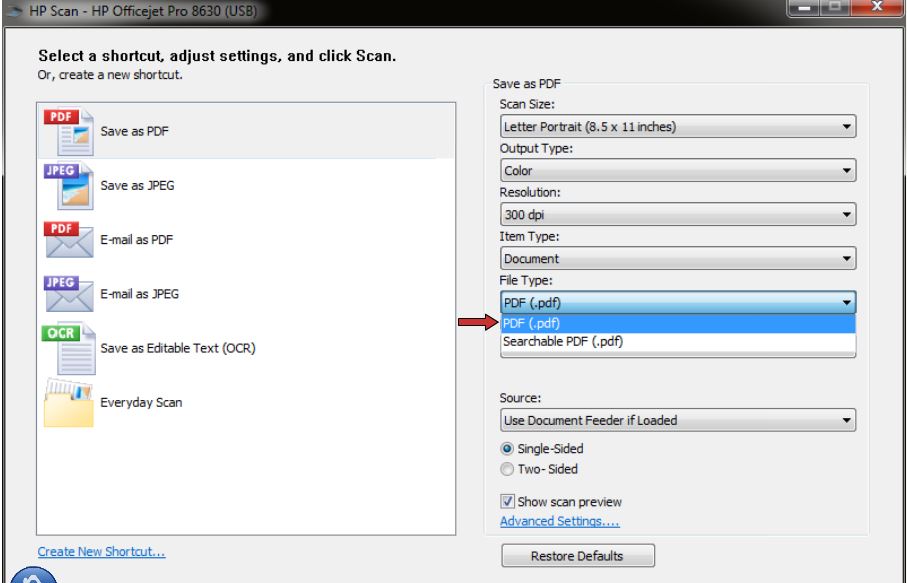
Task: Select the Everyday Scan folder icon
Action: click(69, 403)
